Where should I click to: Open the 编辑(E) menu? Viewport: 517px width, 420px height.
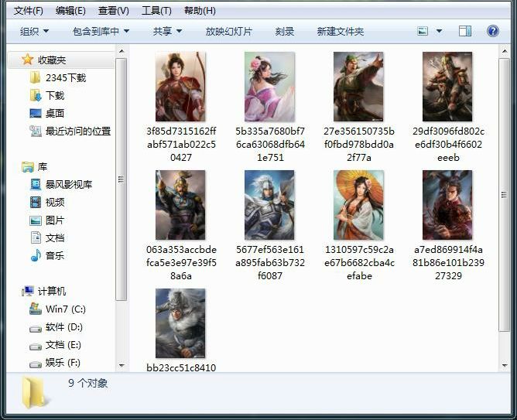click(70, 11)
